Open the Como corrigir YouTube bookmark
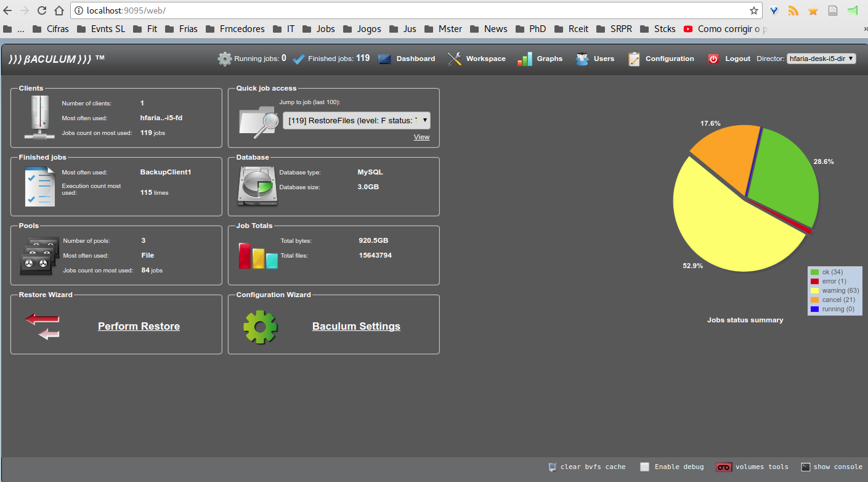 (726, 29)
